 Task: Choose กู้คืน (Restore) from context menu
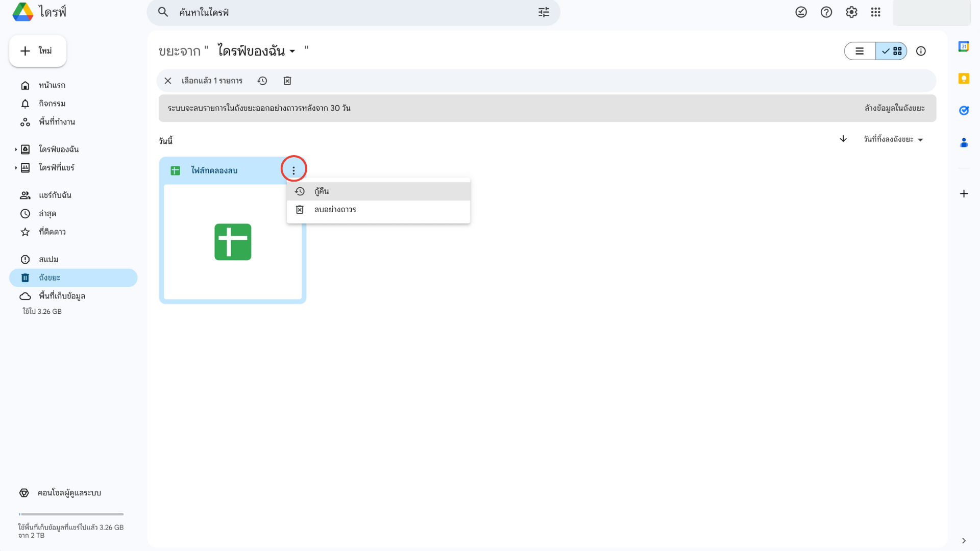(x=378, y=191)
